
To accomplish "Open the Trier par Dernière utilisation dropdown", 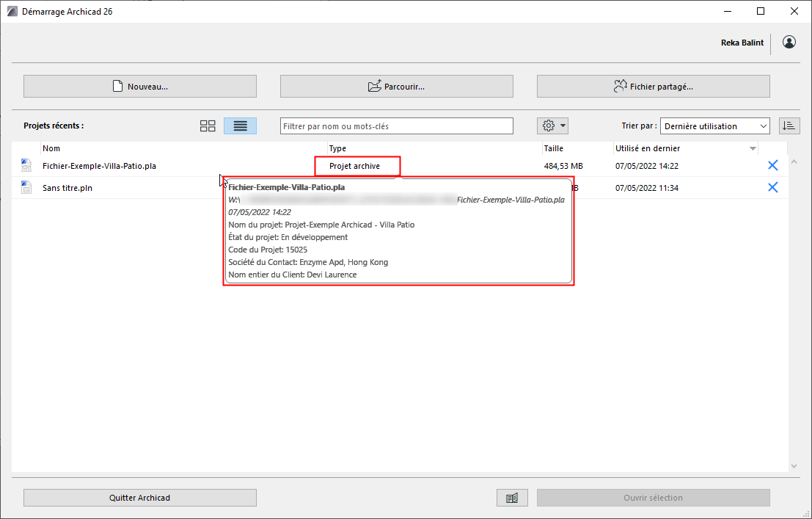I will (714, 126).
